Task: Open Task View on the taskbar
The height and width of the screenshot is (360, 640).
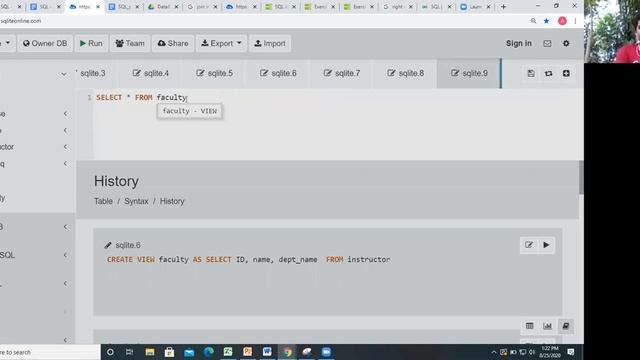Action: 129,352
